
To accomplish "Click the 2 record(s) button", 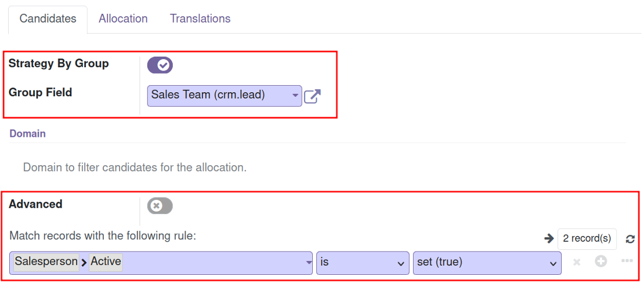I will (x=587, y=238).
